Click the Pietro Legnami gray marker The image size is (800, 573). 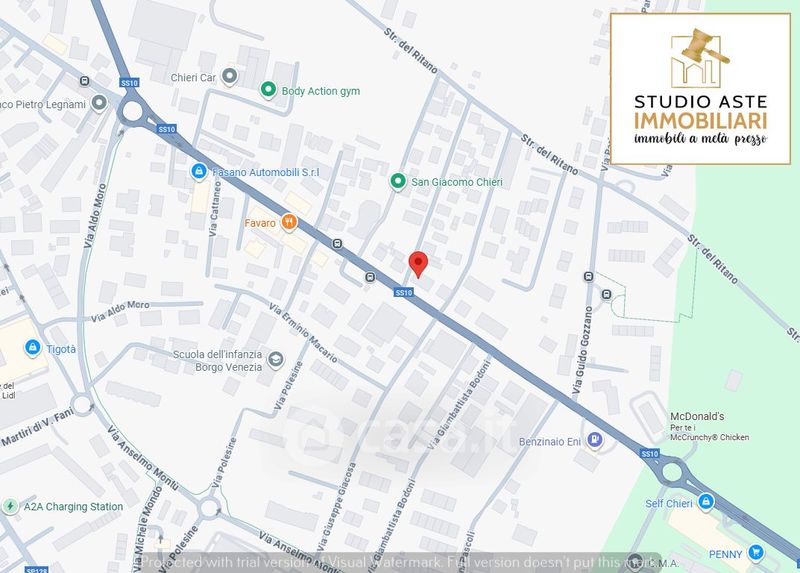pos(99,103)
